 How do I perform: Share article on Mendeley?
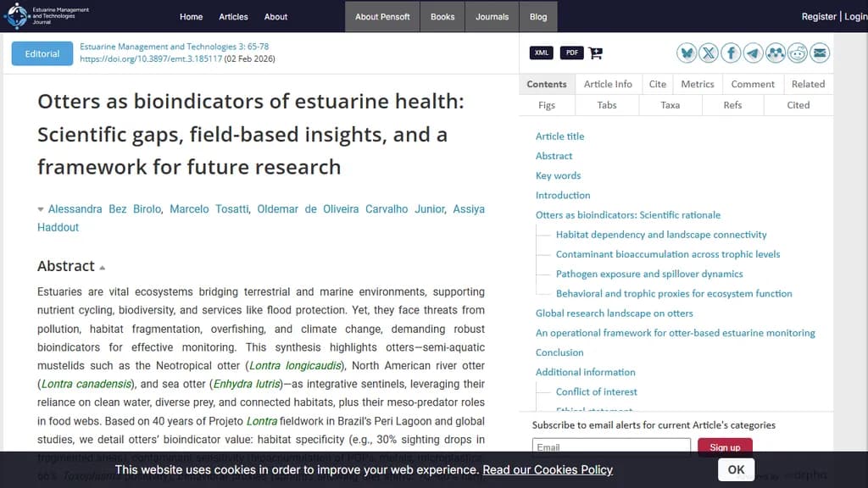tap(775, 53)
